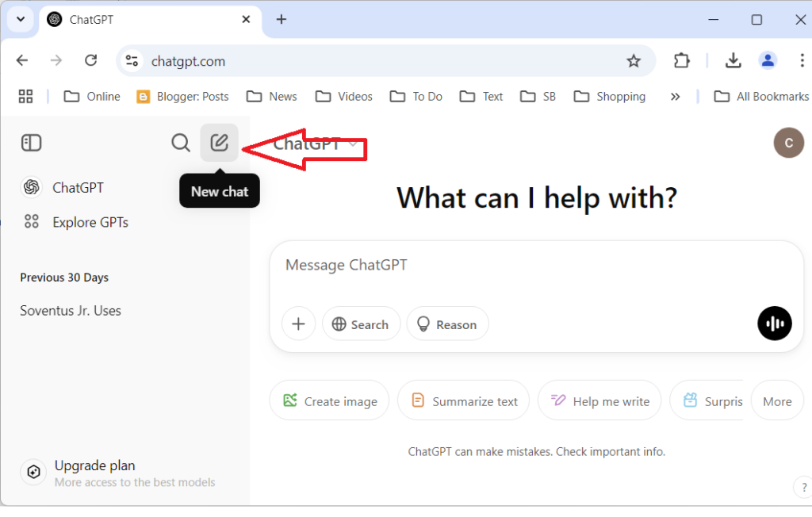Open the Chrome profile icon
This screenshot has height=517, width=812.
pyautogui.click(x=768, y=60)
